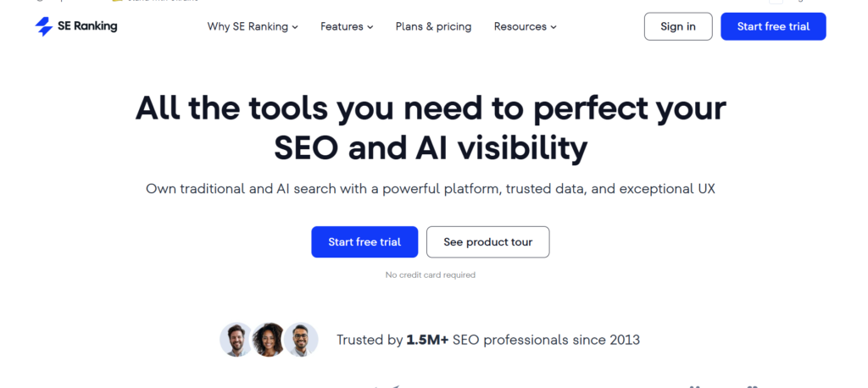
Task: Click Start free trial below the headline
Action: click(x=364, y=241)
